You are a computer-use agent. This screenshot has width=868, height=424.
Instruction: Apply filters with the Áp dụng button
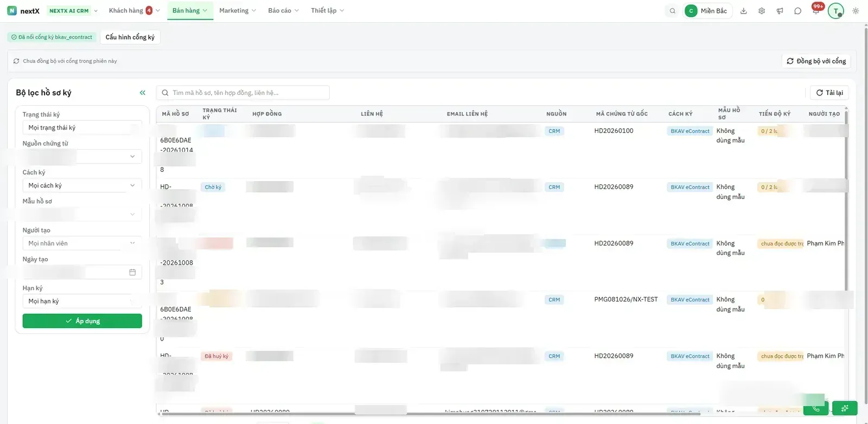82,321
